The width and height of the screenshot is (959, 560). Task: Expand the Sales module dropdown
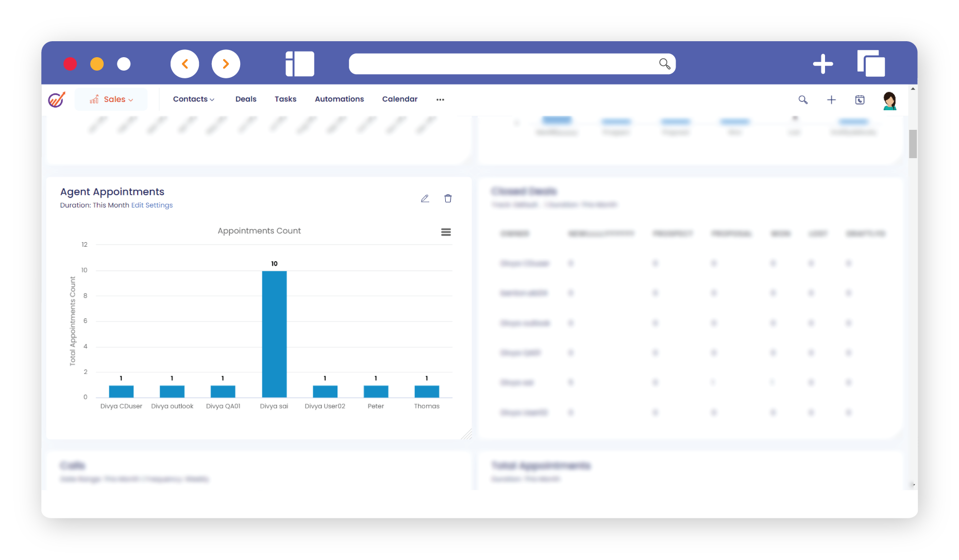click(111, 99)
